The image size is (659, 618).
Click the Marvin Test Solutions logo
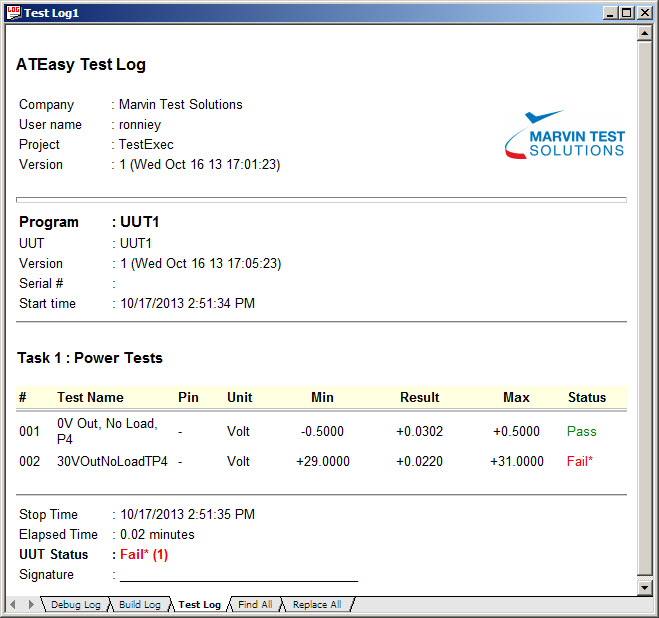click(564, 135)
